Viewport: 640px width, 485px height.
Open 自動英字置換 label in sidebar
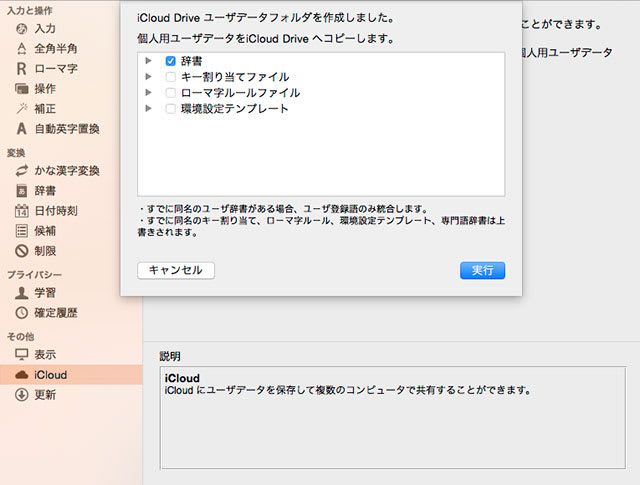pyautogui.click(x=67, y=129)
